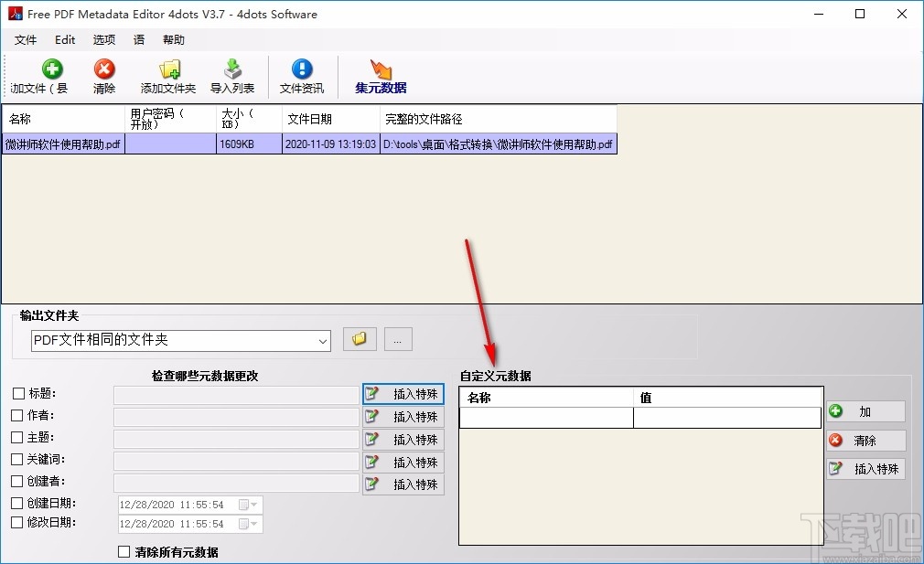Open the Edit menu

tap(64, 39)
